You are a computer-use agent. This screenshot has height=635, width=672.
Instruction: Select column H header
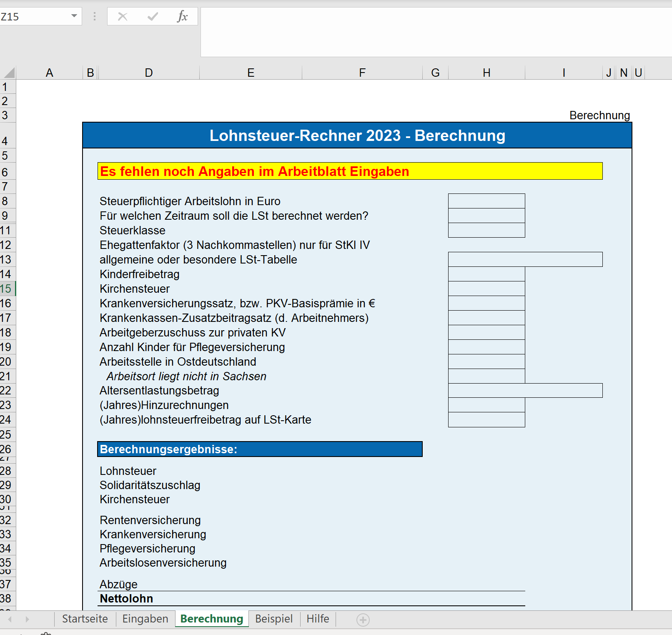pos(486,73)
